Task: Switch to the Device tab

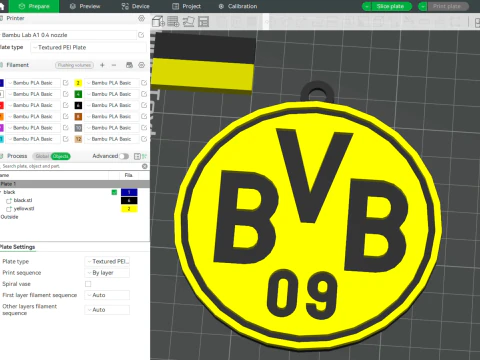Action: pos(136,6)
